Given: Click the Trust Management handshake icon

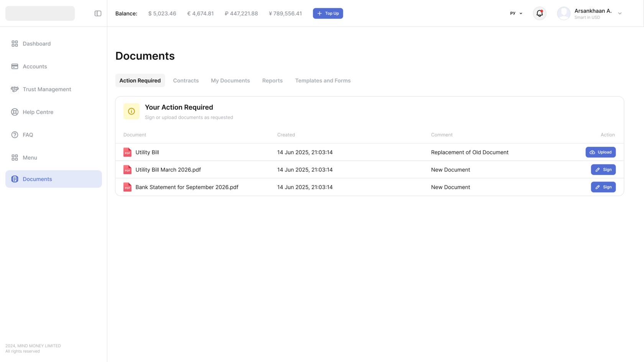Looking at the screenshot, I should coord(15,89).
